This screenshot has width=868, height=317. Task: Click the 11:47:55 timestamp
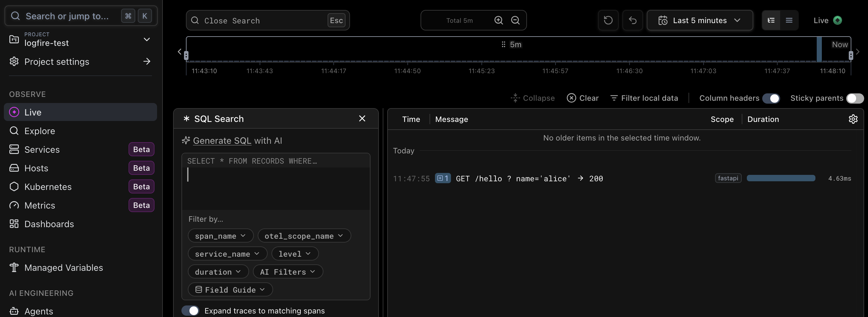coord(411,178)
